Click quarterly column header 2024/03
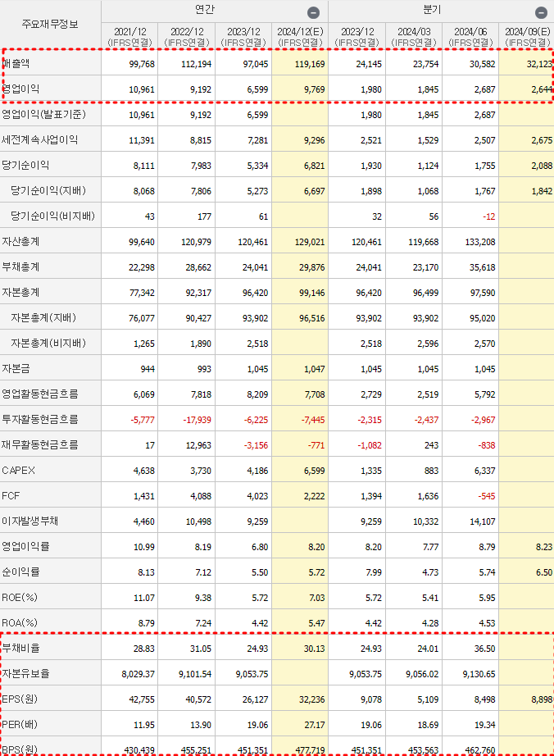This screenshot has height=756, width=554. click(414, 37)
